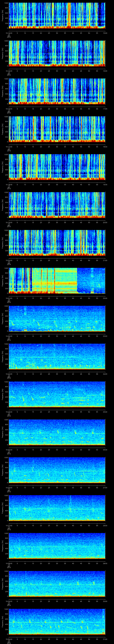Select the red block near 10 seconds in the 19:22 spectrogram
Viewport: 114px width, 644px height.
click(25, 330)
